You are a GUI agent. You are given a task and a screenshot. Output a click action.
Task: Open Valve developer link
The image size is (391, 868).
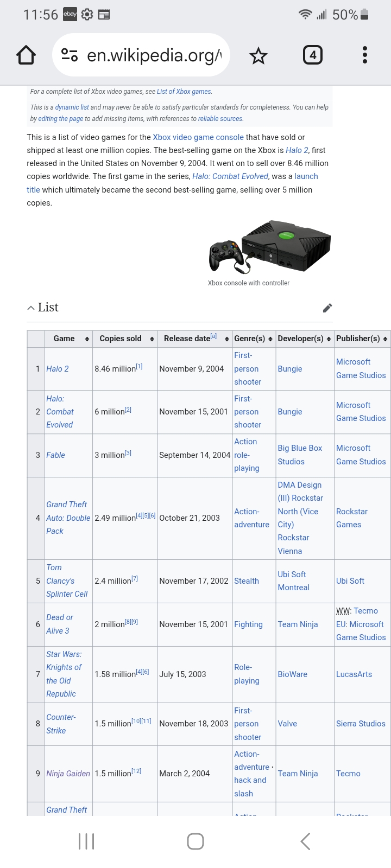pos(287,724)
